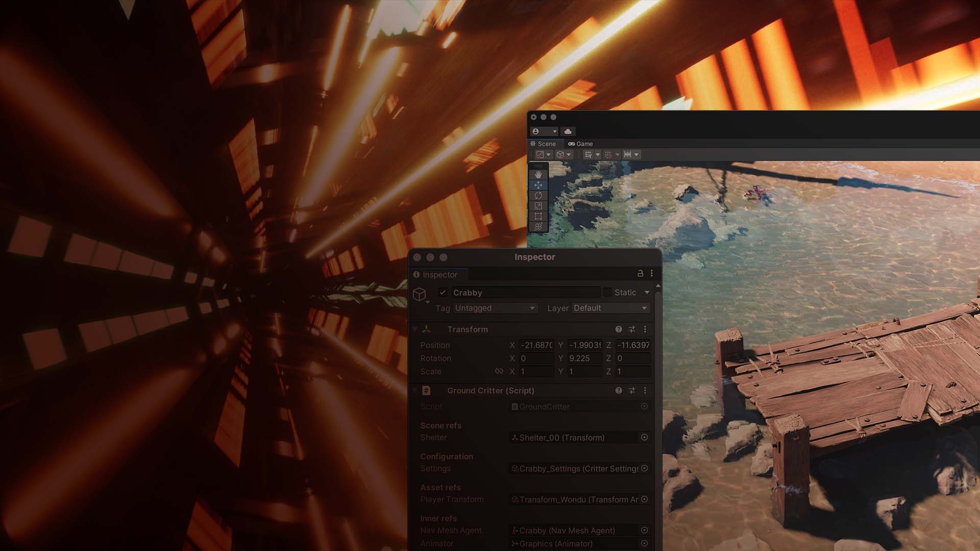The width and height of the screenshot is (980, 551).
Task: Toggle the Scale constrain proportions link
Action: pos(499,371)
